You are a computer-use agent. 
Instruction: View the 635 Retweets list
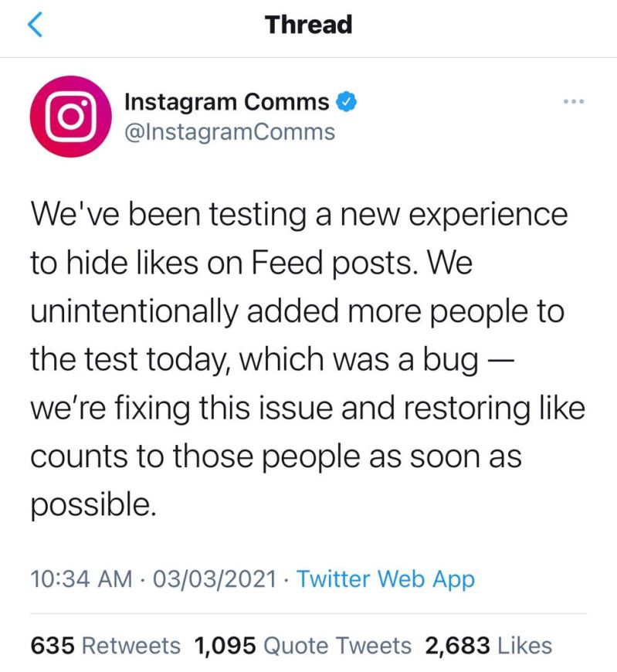tap(105, 646)
